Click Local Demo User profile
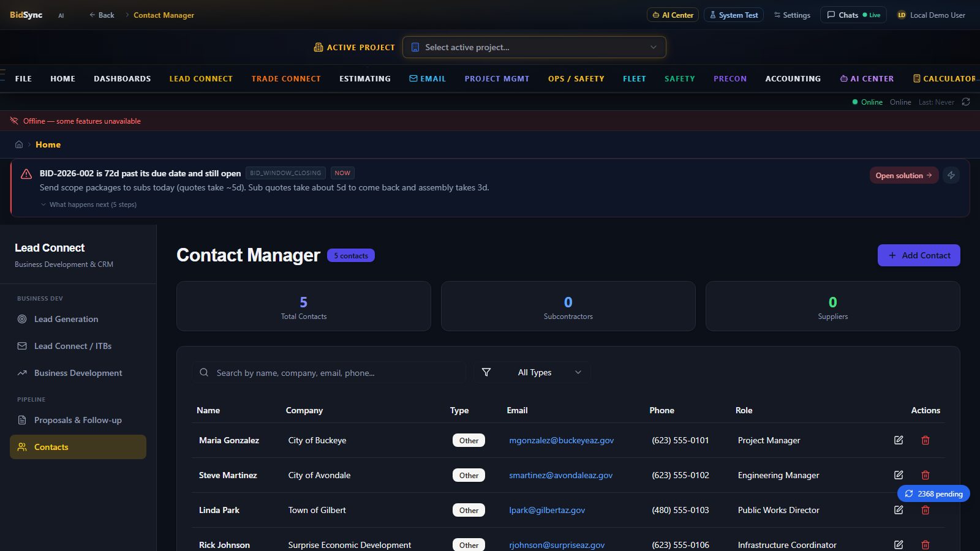980x551 pixels. (931, 15)
